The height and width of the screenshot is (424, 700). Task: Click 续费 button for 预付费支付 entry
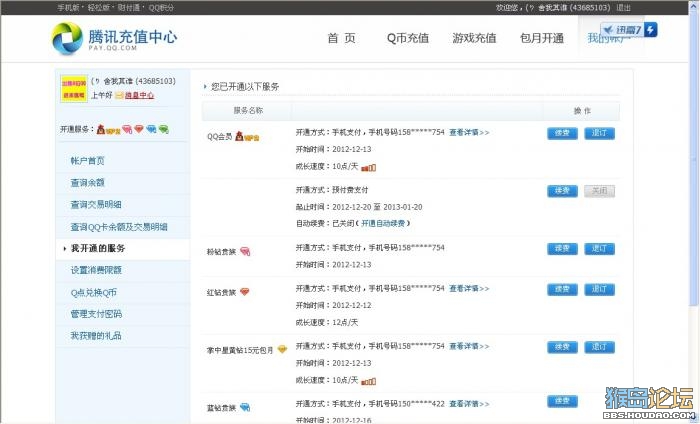pyautogui.click(x=562, y=191)
